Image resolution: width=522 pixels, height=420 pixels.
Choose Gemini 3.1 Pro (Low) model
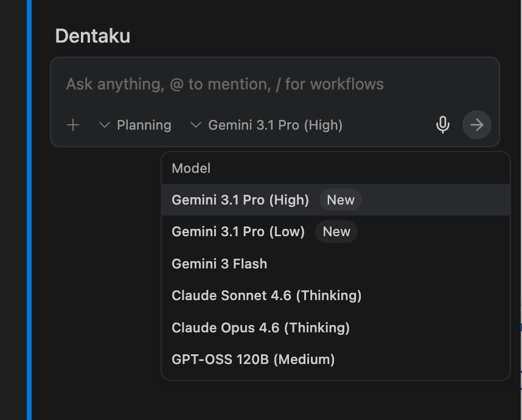(x=238, y=232)
